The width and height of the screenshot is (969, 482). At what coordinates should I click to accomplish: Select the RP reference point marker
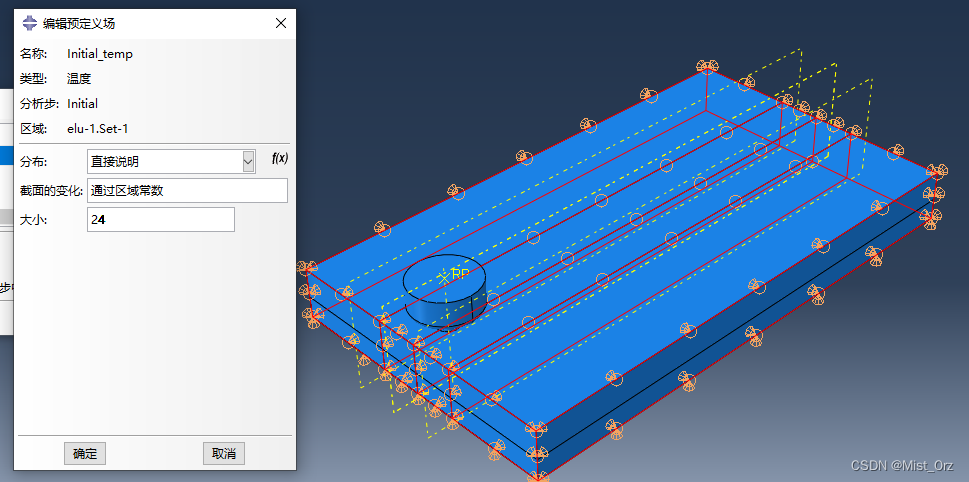click(445, 277)
